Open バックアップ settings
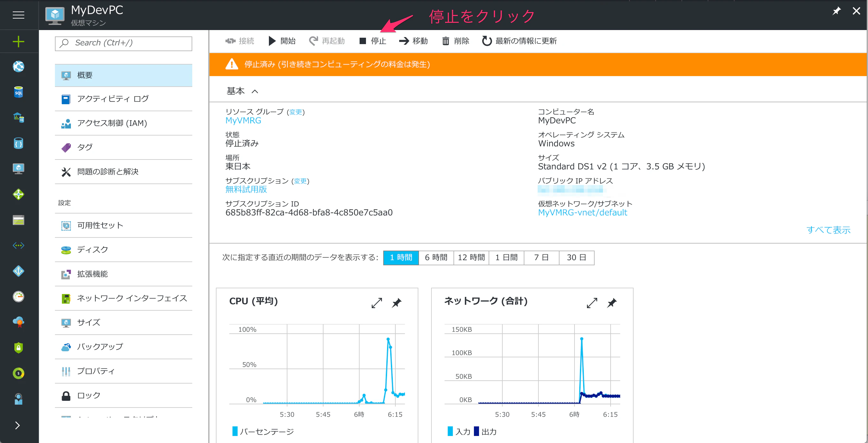This screenshot has height=443, width=868. click(x=124, y=347)
